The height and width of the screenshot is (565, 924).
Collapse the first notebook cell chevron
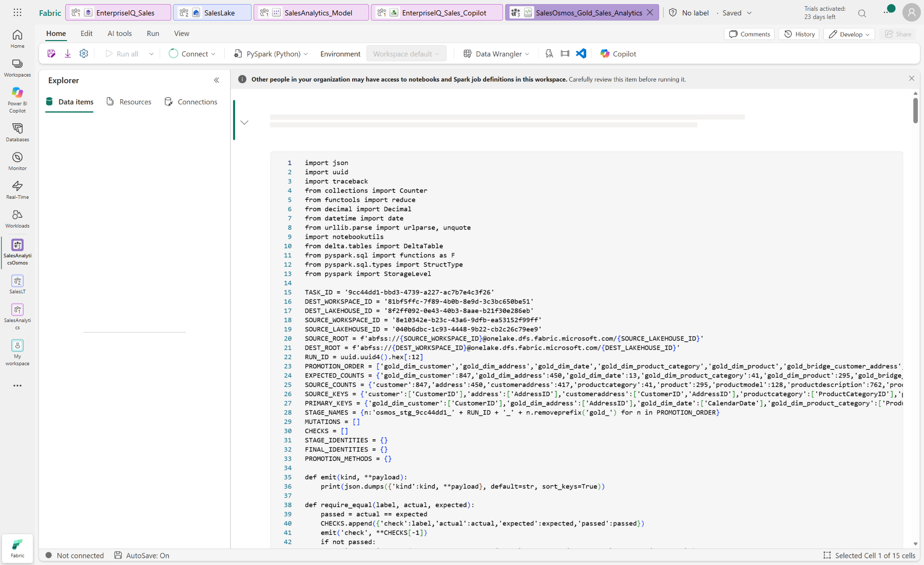click(244, 122)
